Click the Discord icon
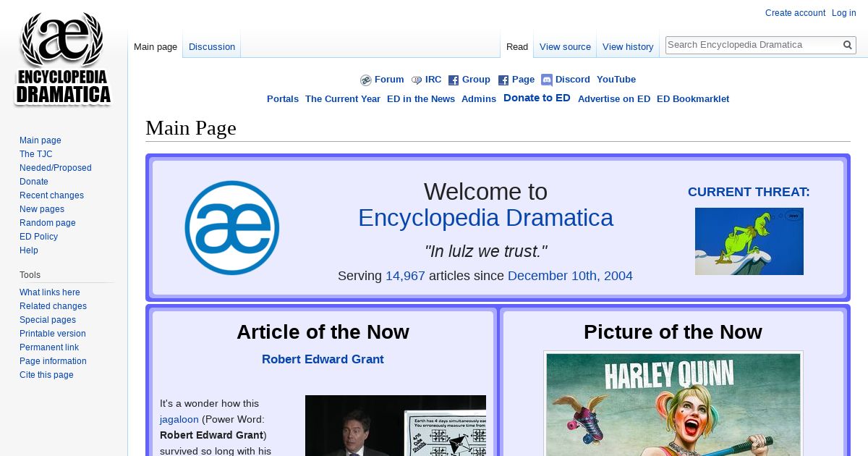The image size is (868, 456). click(x=547, y=80)
